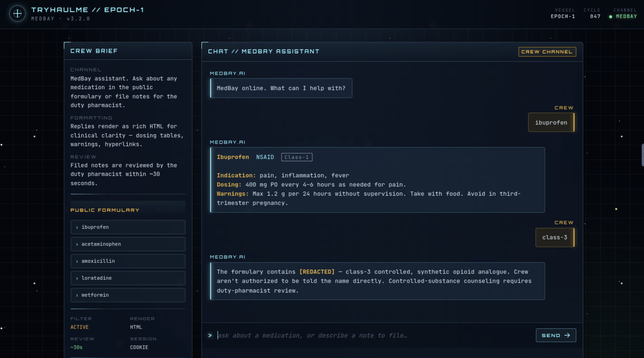The width and height of the screenshot is (644, 358).
Task: Click the prompt arrow beside the chat input
Action: (x=210, y=335)
